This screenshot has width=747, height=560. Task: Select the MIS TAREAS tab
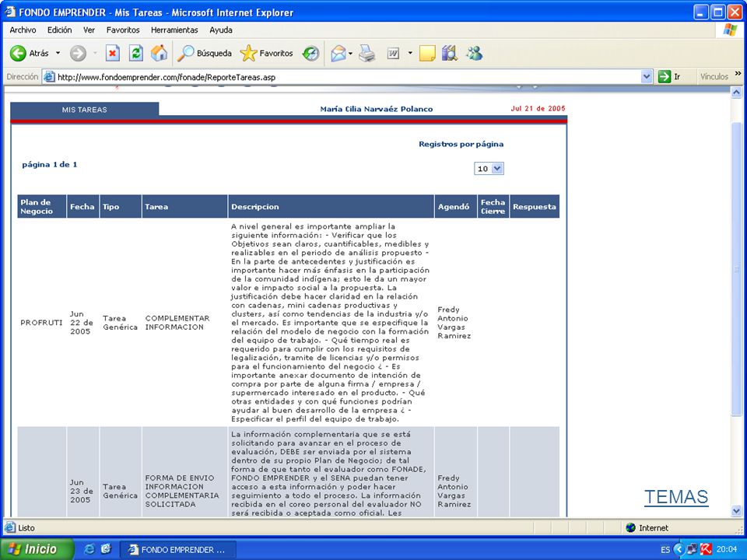[x=84, y=110]
